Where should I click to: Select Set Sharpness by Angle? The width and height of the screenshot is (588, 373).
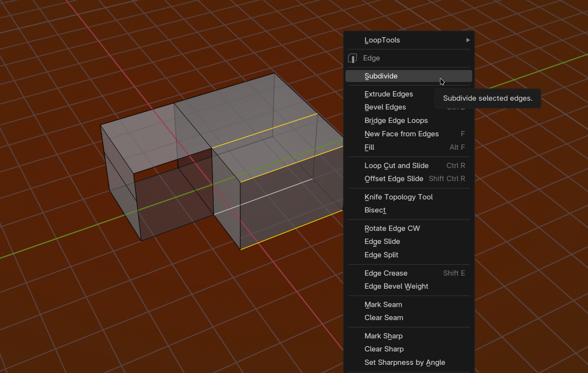[x=409, y=362]
